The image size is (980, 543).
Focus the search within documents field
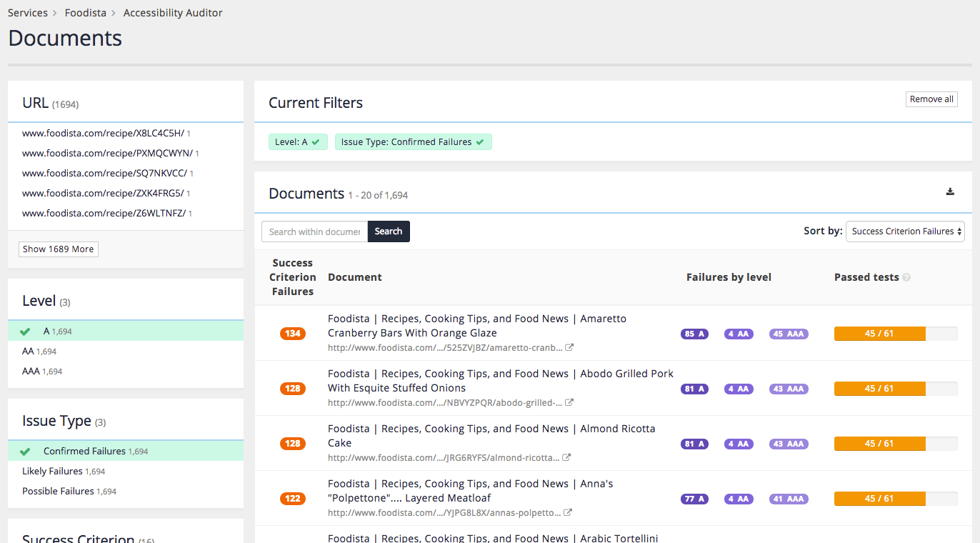[x=315, y=231]
